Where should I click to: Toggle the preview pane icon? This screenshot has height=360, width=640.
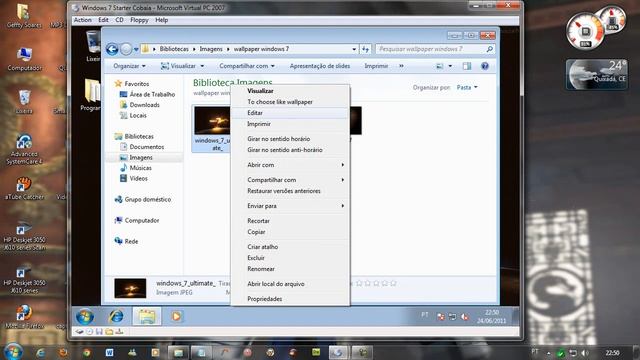(x=467, y=66)
